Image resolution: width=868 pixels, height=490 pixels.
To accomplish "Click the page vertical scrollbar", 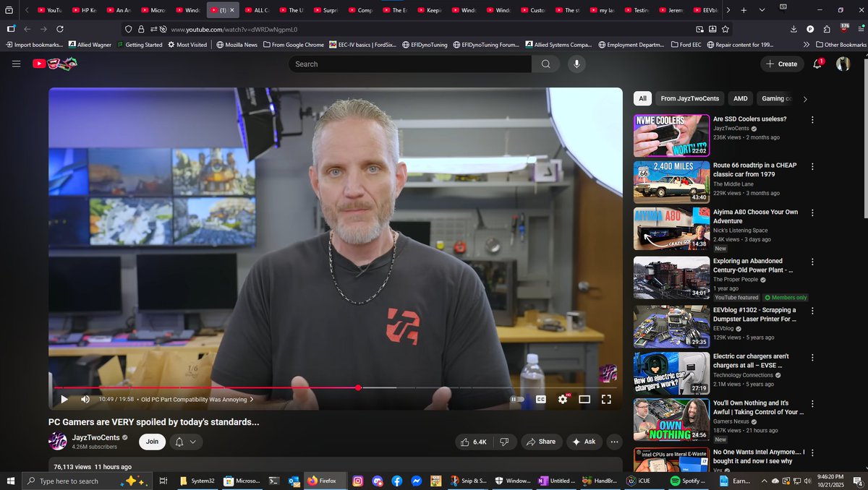I will point(864,137).
